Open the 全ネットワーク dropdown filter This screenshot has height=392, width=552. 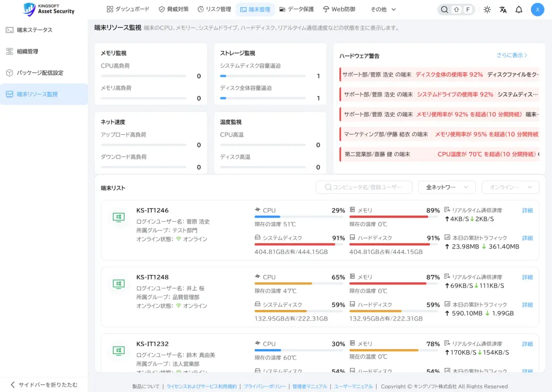(x=447, y=187)
